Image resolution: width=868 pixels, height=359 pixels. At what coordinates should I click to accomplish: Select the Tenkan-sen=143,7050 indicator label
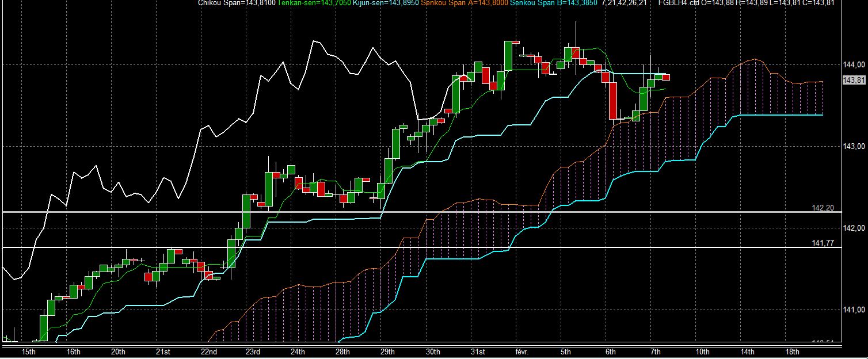click(314, 3)
